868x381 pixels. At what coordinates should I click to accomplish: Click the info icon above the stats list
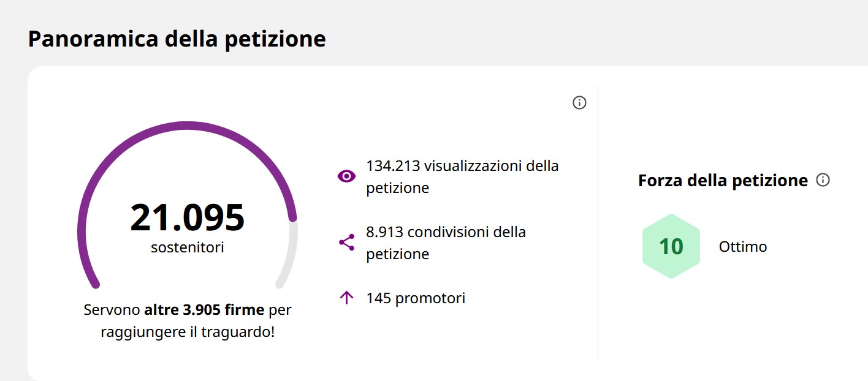[x=579, y=102]
